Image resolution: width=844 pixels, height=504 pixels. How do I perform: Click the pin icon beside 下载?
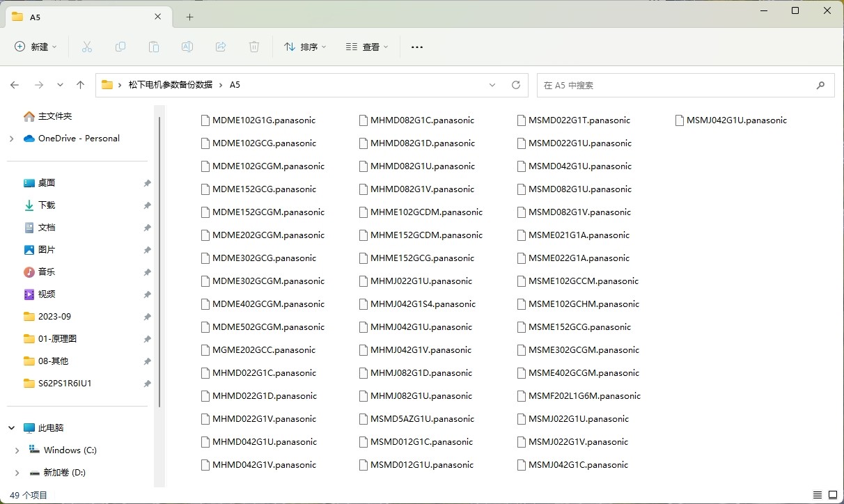147,205
